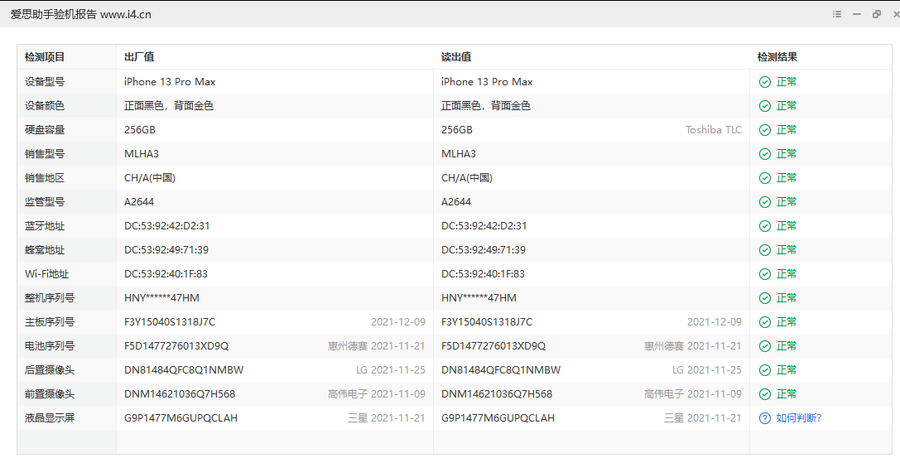Click the 读出值 column header
This screenshot has height=458, width=900.
point(456,57)
